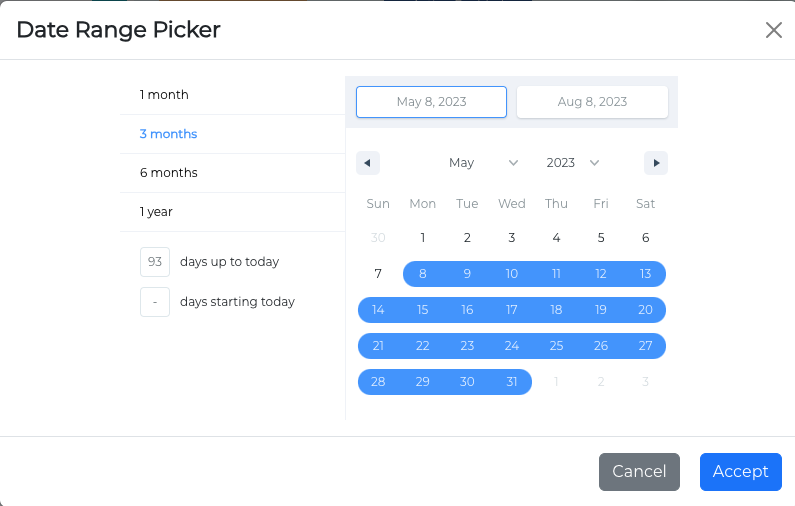
Task: Choose May 7 in the calendar
Action: point(378,274)
